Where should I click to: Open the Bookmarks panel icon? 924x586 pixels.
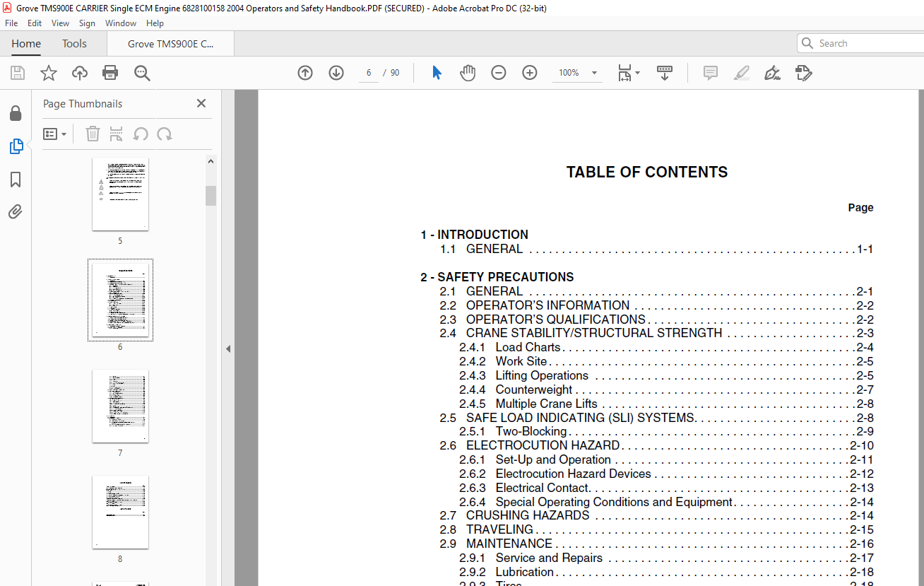point(16,180)
